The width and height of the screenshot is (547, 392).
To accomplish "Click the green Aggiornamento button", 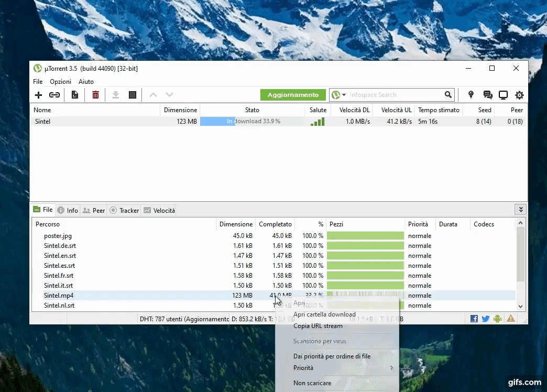I will 293,95.
